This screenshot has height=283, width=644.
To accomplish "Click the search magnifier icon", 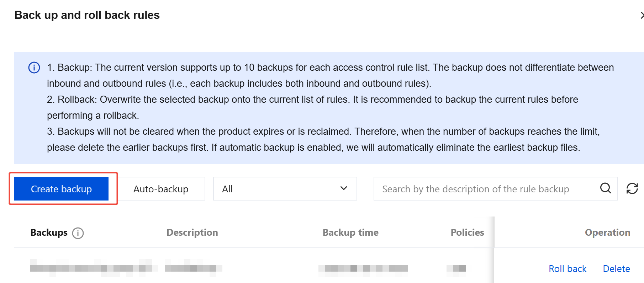I will click(605, 188).
